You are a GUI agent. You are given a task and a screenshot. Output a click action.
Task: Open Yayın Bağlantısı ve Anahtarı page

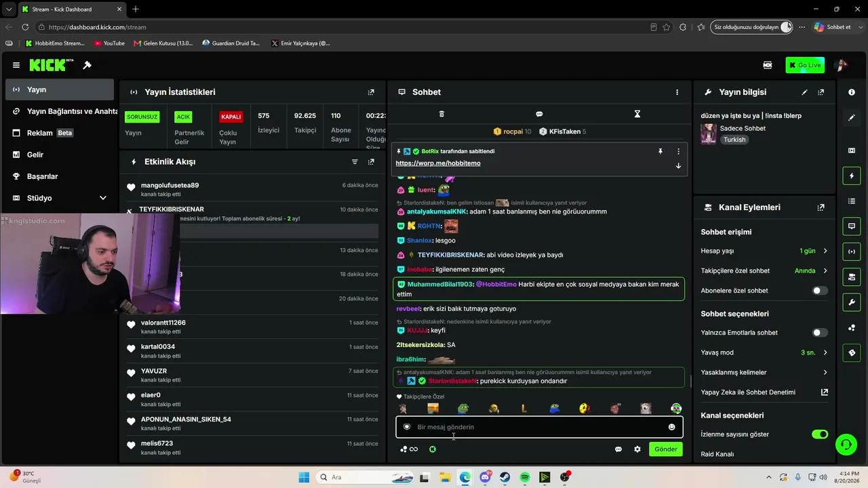60,111
